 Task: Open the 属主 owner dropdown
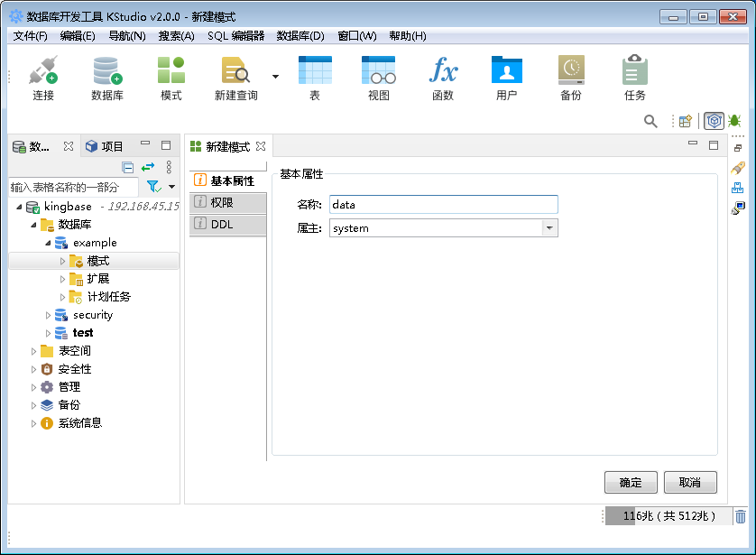[x=549, y=227]
